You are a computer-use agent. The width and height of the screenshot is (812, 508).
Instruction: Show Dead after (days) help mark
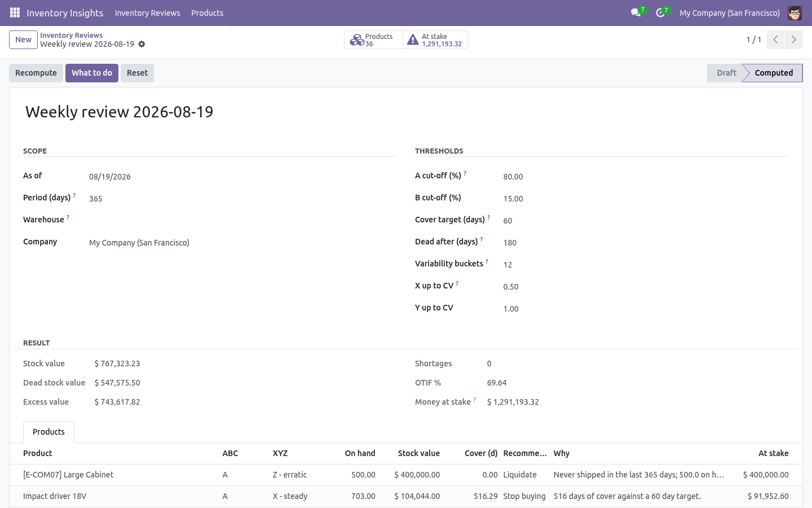[482, 239]
